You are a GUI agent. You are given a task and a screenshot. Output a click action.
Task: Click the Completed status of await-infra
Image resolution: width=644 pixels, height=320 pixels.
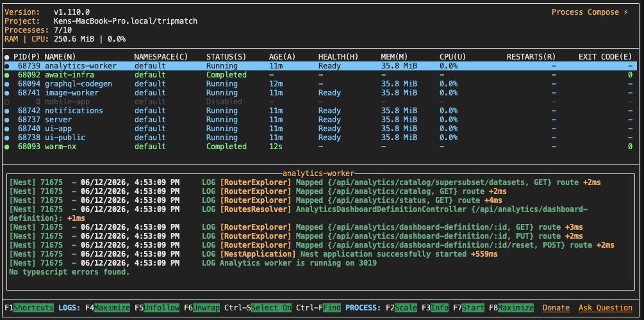[x=226, y=75]
